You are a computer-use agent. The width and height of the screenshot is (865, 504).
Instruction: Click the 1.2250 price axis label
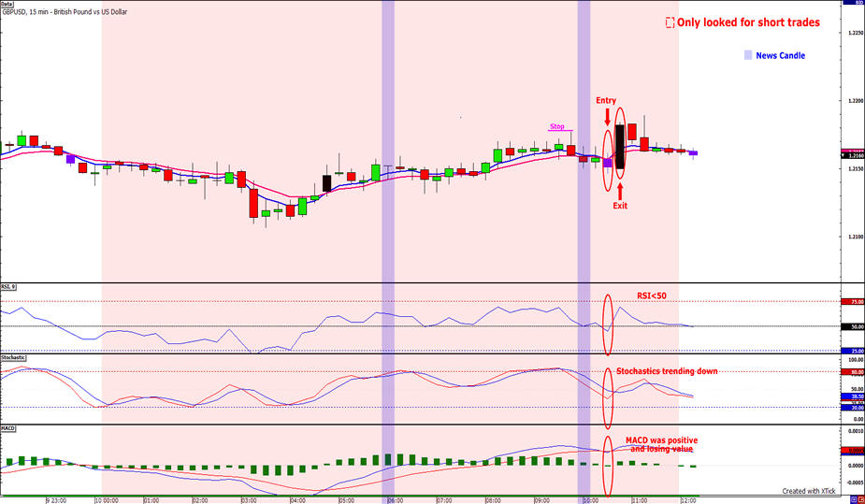tap(855, 33)
